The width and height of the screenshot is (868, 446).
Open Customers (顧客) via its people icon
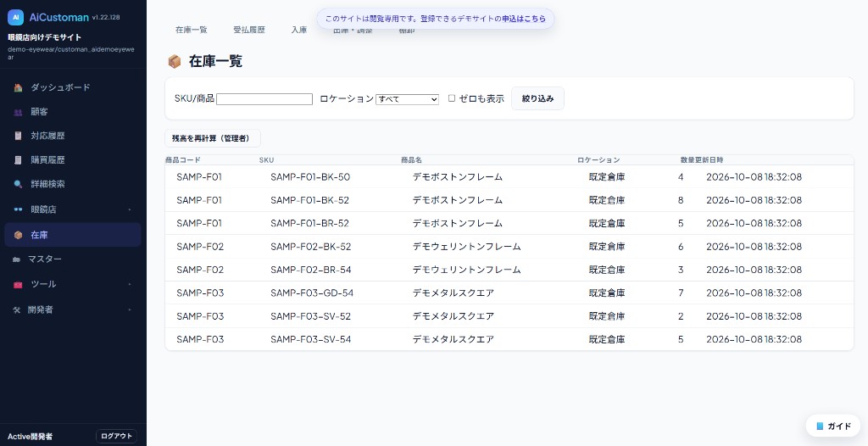coord(18,112)
